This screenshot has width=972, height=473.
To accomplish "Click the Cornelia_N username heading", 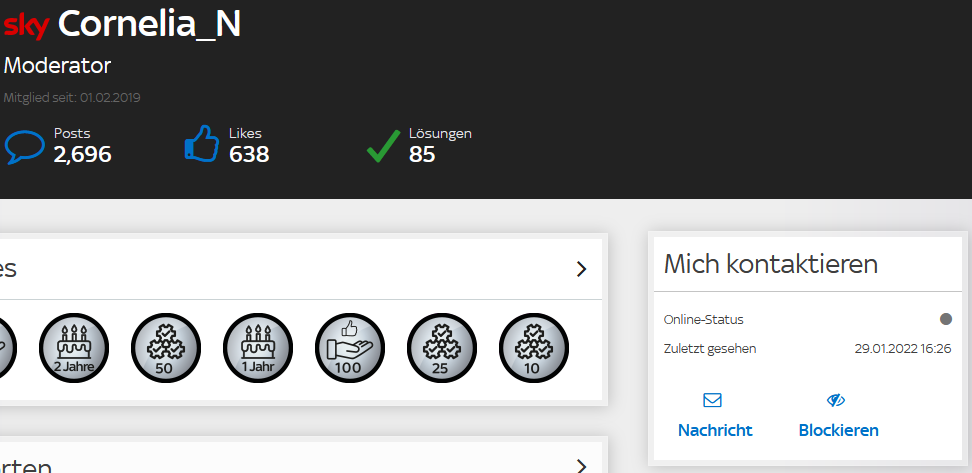I will (149, 24).
